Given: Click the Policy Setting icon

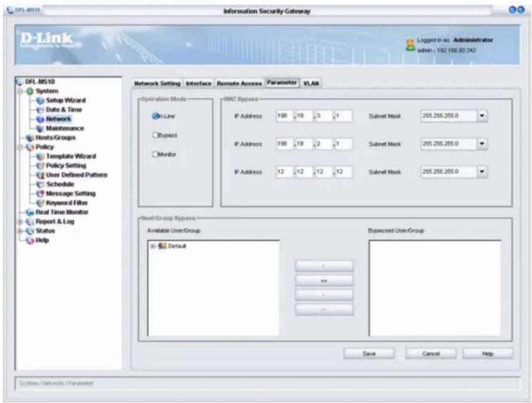Looking at the screenshot, I should 41,166.
